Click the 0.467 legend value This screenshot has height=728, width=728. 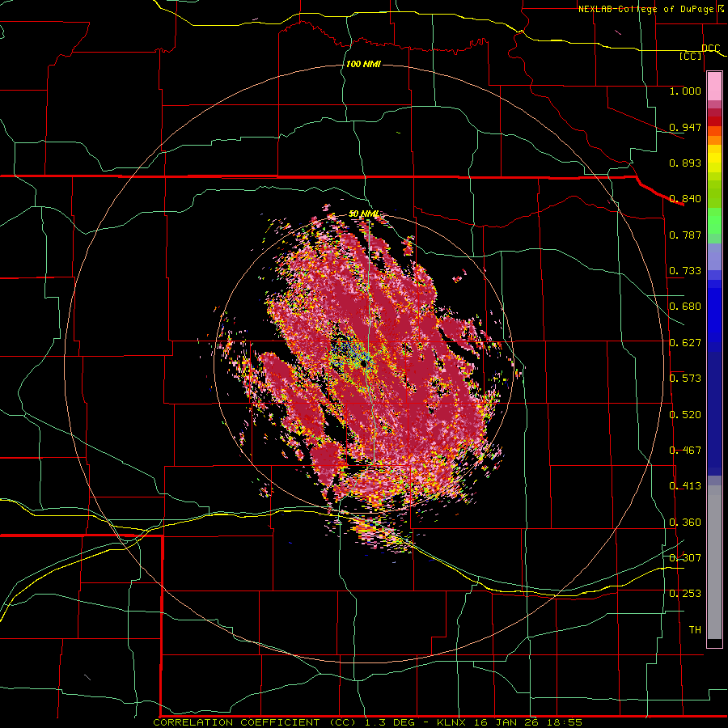(685, 451)
